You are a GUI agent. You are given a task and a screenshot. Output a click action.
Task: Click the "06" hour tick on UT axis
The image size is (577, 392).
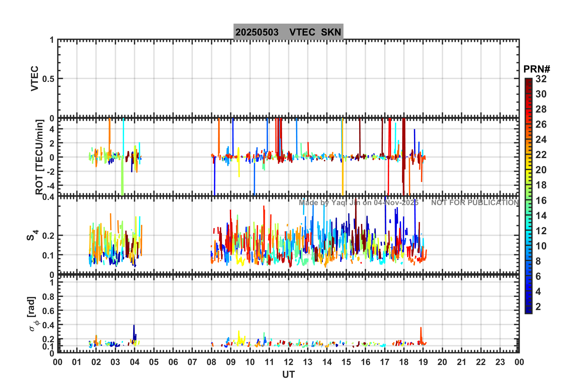[173, 362]
